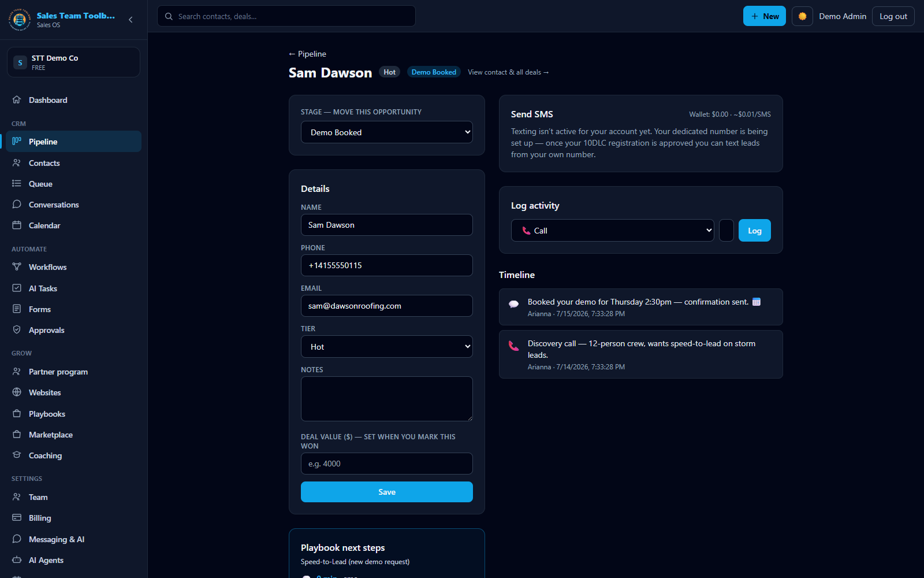This screenshot has height=578, width=924.
Task: Collapse the sidebar with the chevron arrow
Action: pos(131,20)
